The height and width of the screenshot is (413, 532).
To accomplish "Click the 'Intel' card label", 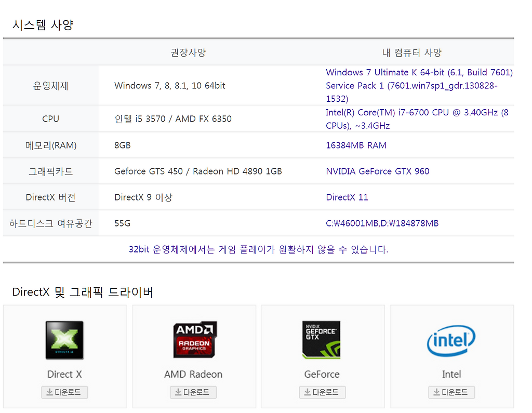I will click(x=451, y=375).
